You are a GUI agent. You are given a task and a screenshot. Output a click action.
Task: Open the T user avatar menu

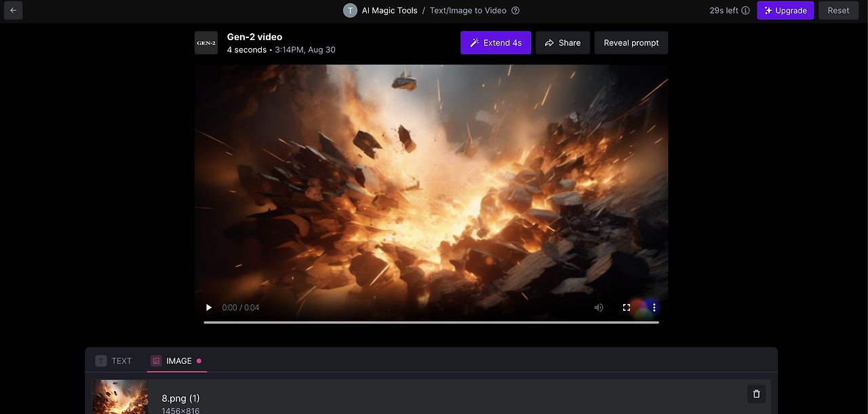point(350,10)
